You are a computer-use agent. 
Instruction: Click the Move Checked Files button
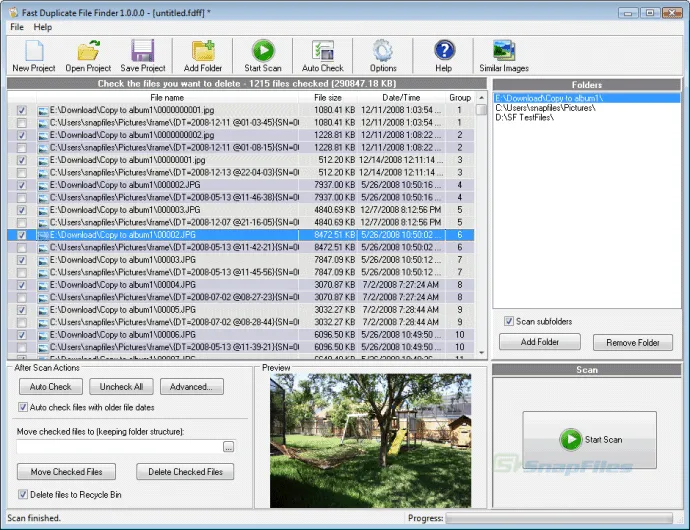66,471
